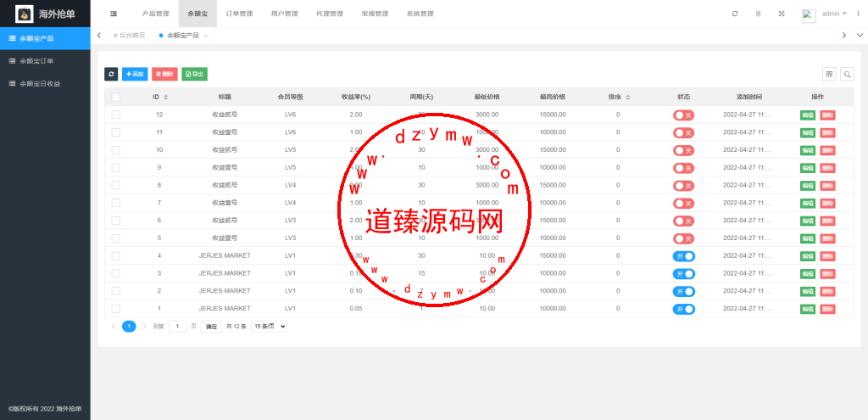Open the tab operations down-chevron at far right
Viewport: 868px width, 420px height.
point(860,35)
